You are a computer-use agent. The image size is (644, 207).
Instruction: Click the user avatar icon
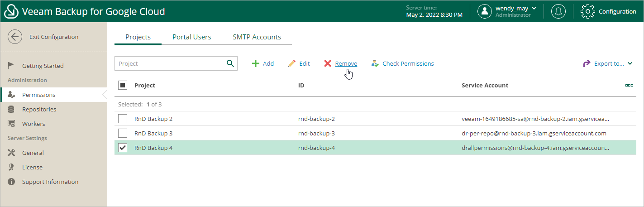point(485,11)
